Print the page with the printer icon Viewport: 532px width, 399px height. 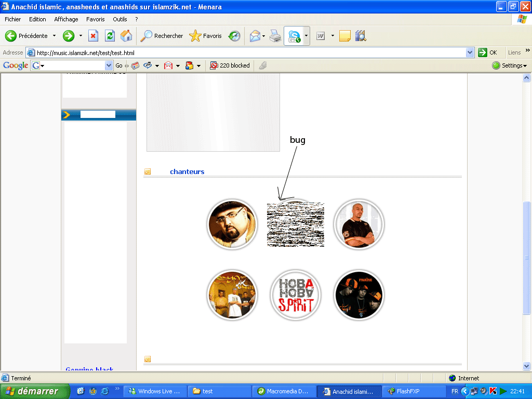275,36
